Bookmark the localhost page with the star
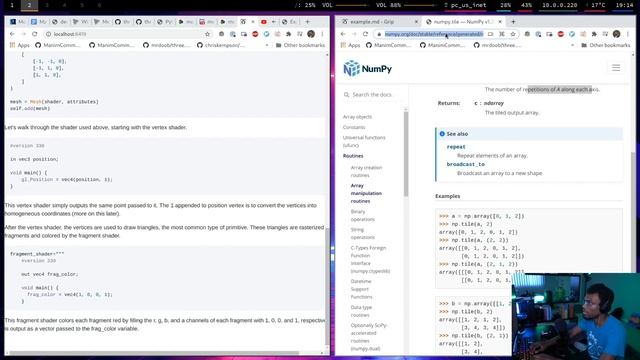Screen dimensions: 640x360 [207, 34]
